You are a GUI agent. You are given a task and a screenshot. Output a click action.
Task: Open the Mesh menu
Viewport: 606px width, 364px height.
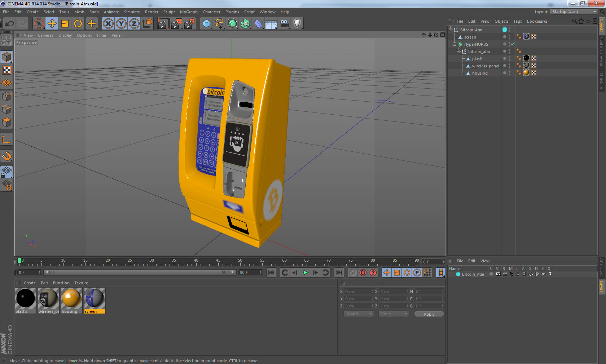pos(79,12)
